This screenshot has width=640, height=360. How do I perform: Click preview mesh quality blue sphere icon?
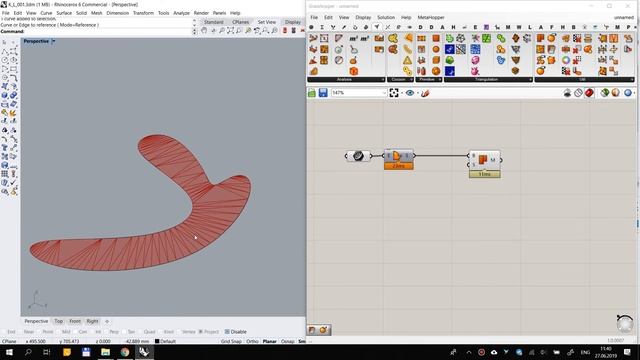pos(628,93)
